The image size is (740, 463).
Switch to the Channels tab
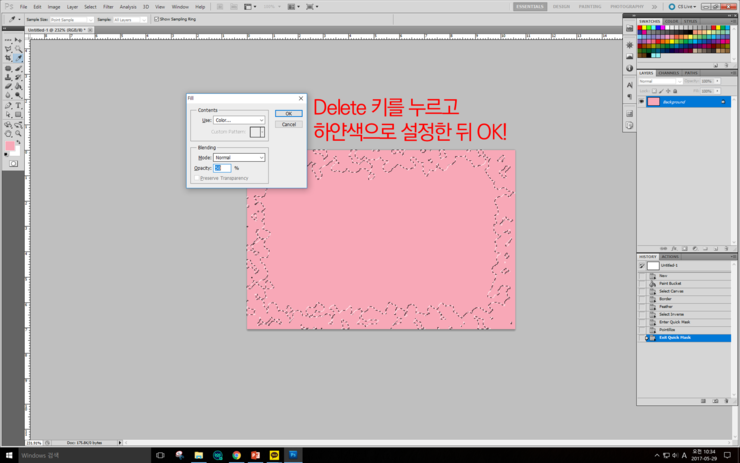[669, 72]
